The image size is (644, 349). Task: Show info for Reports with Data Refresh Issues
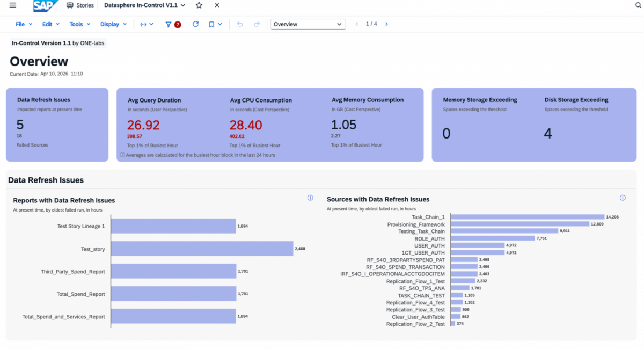point(310,198)
